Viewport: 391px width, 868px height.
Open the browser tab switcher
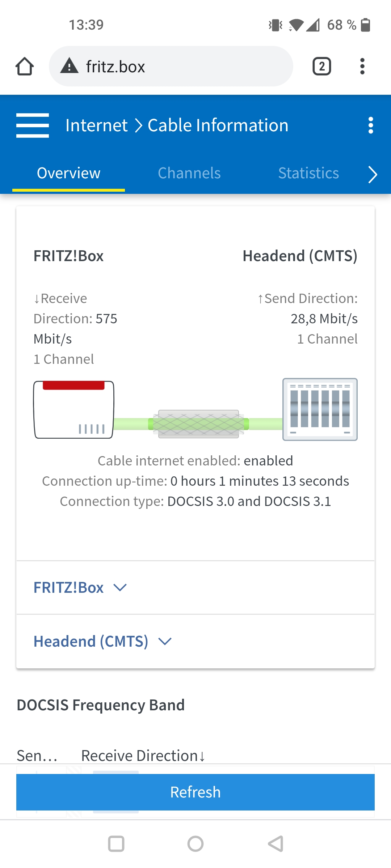pyautogui.click(x=321, y=67)
